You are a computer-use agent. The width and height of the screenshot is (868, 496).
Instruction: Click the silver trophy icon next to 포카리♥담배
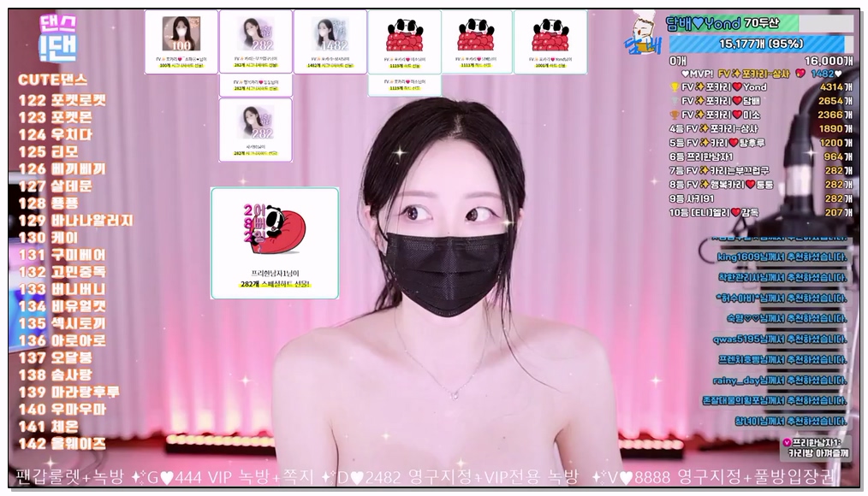(675, 101)
